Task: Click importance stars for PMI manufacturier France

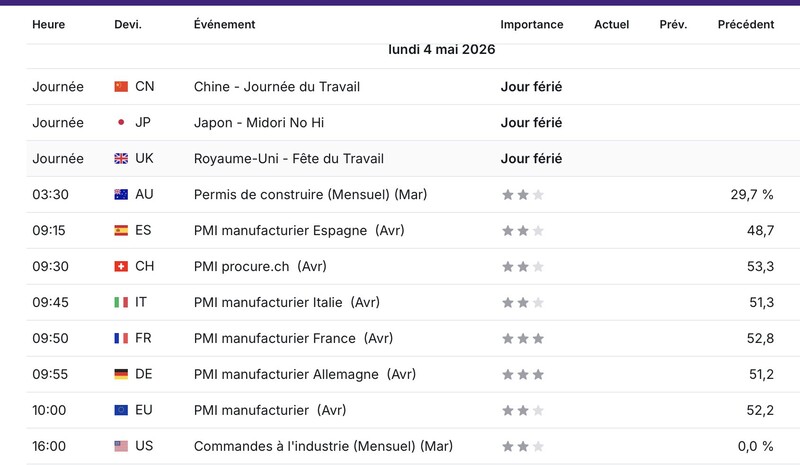Action: pos(523,338)
